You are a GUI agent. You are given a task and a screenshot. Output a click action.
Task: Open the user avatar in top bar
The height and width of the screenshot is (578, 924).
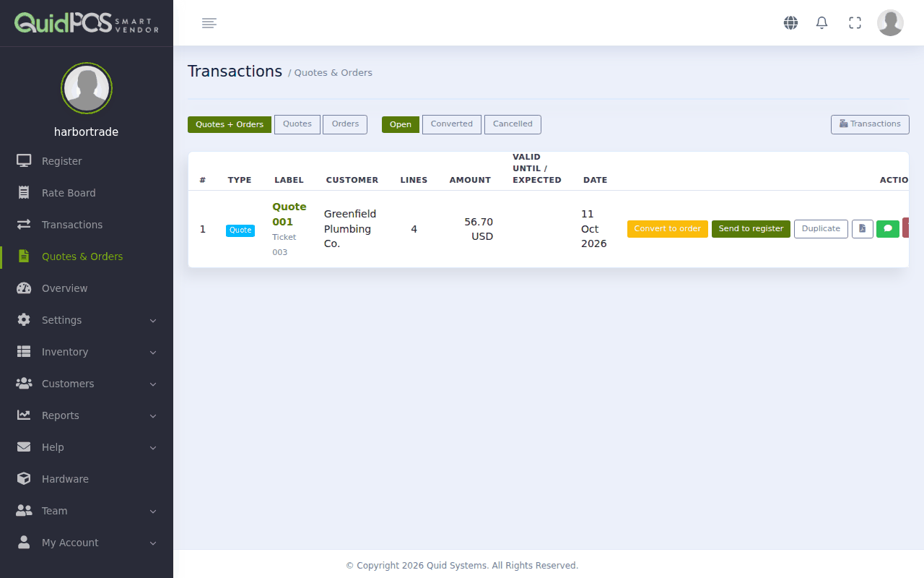click(890, 23)
